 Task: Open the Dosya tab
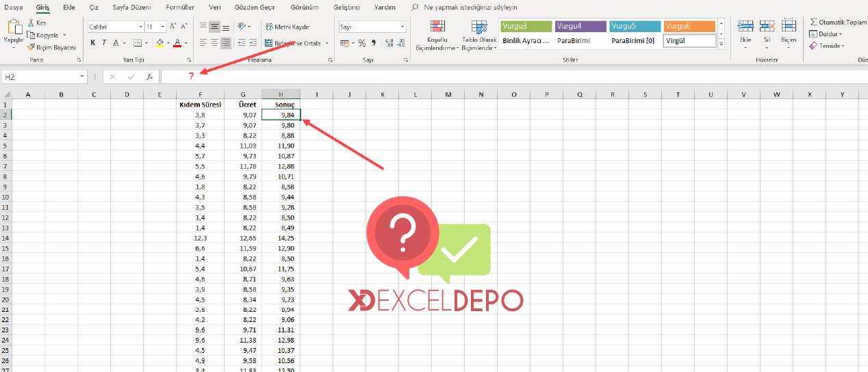(14, 7)
